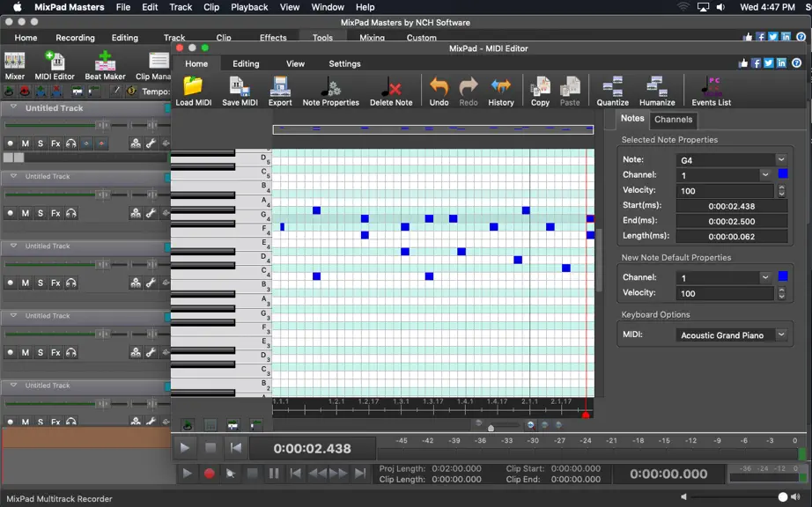
Task: Play the MIDI Editor preview
Action: [x=185, y=447]
